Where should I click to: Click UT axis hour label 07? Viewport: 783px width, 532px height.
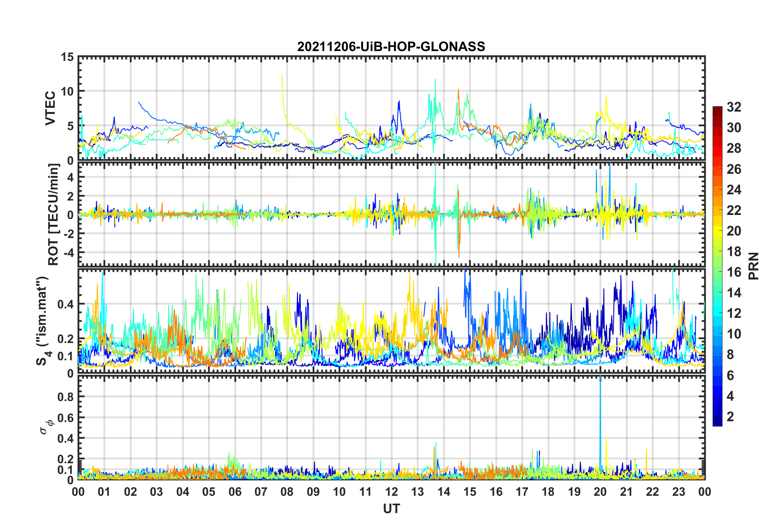261,492
